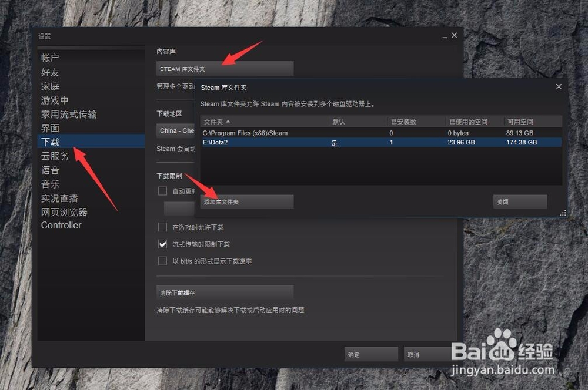Enable 在游戏时允许下载 checkbox

click(162, 227)
